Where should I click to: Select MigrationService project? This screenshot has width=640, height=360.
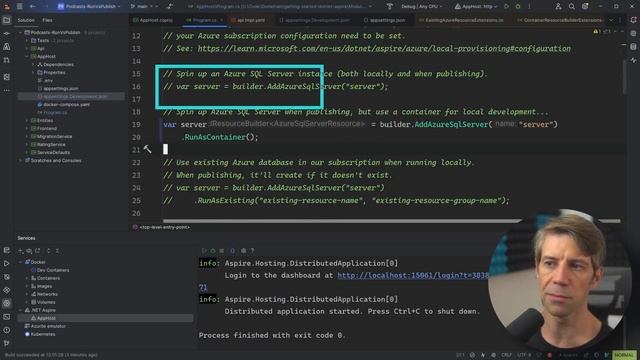click(51, 136)
